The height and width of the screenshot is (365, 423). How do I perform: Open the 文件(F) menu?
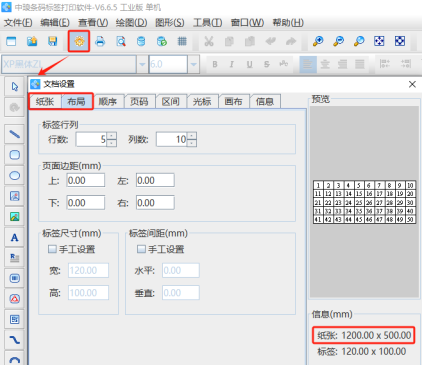tap(18, 23)
